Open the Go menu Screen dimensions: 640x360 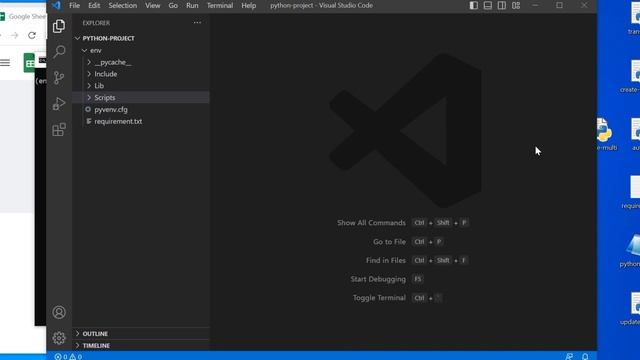click(173, 5)
